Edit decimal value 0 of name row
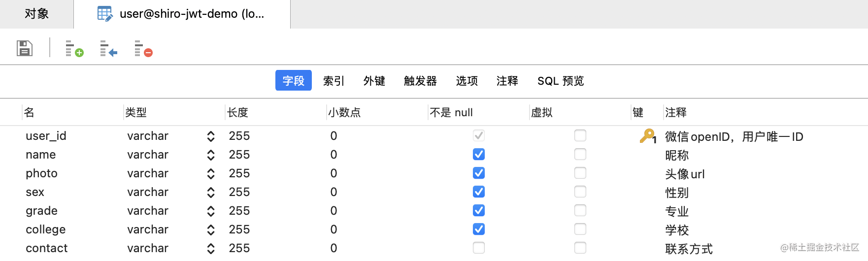Viewport: 868px width, 261px height. 334,155
